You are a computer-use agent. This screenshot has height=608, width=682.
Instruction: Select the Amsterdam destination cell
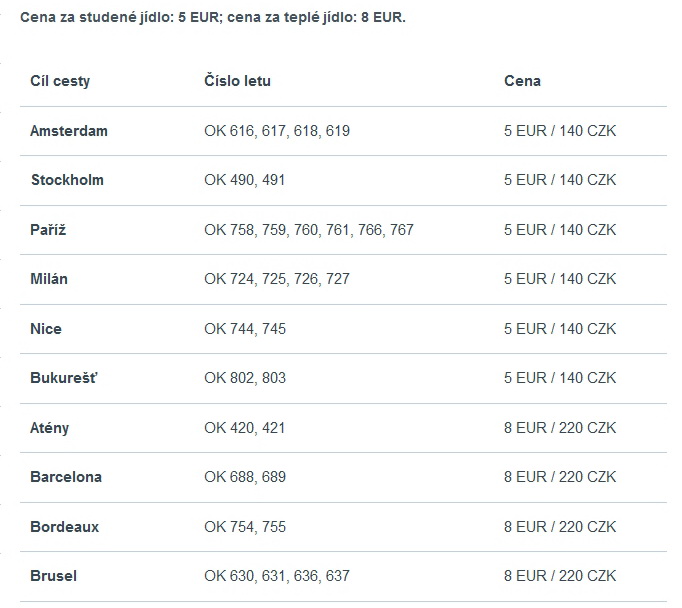tap(69, 131)
